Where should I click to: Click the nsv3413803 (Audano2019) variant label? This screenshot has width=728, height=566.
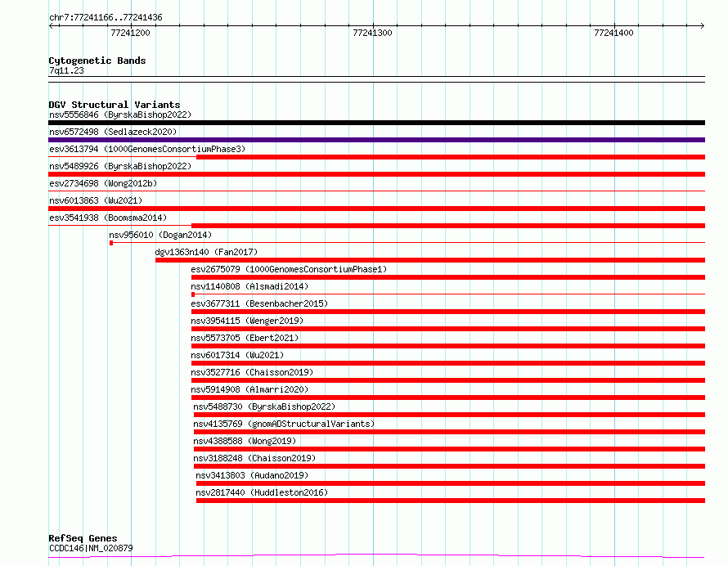tap(251, 475)
